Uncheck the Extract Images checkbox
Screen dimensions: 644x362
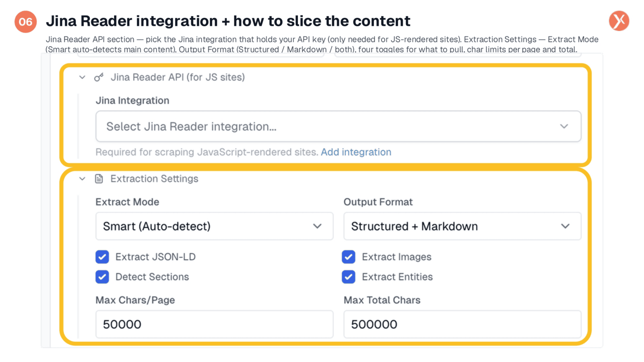349,257
